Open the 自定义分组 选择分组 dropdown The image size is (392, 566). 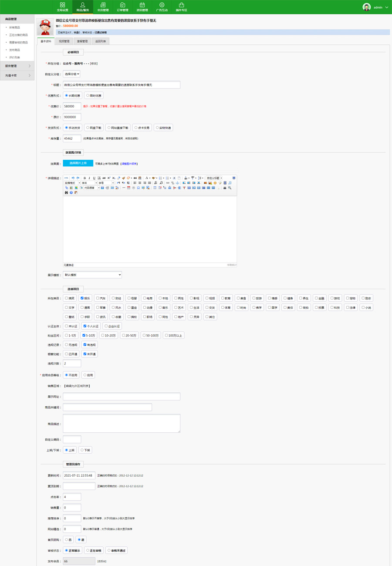71,74
